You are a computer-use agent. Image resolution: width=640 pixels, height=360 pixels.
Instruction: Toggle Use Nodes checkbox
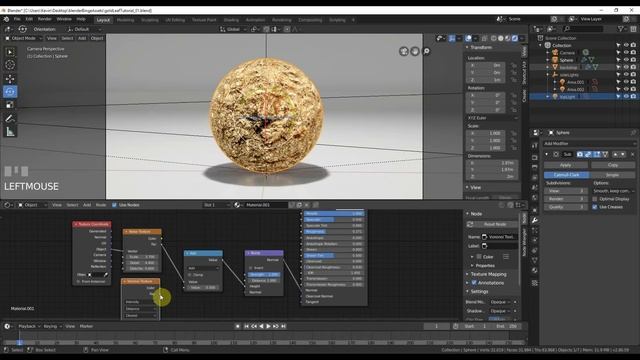(114, 205)
